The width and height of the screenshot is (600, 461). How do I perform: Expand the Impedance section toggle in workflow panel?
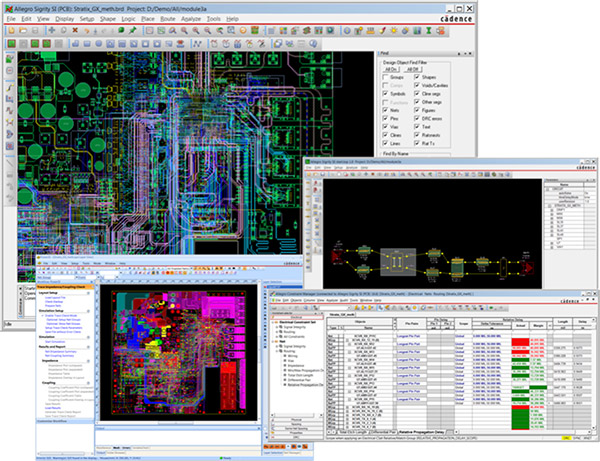coord(89,361)
